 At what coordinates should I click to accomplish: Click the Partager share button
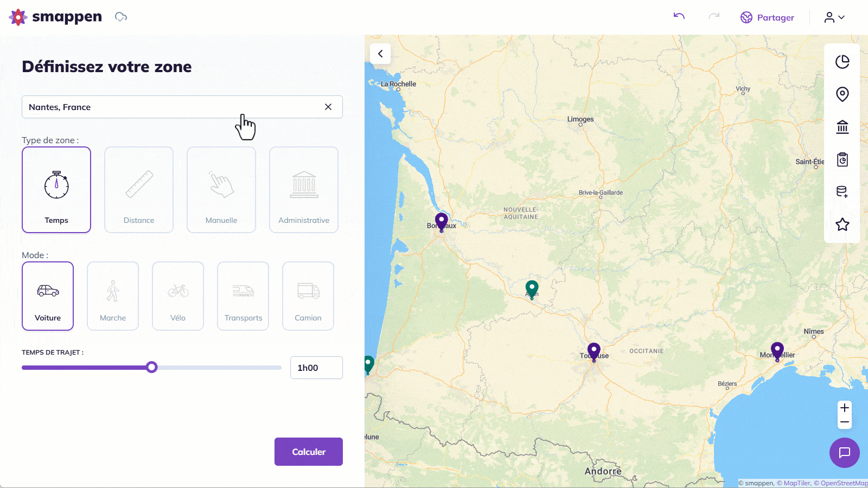(x=767, y=17)
